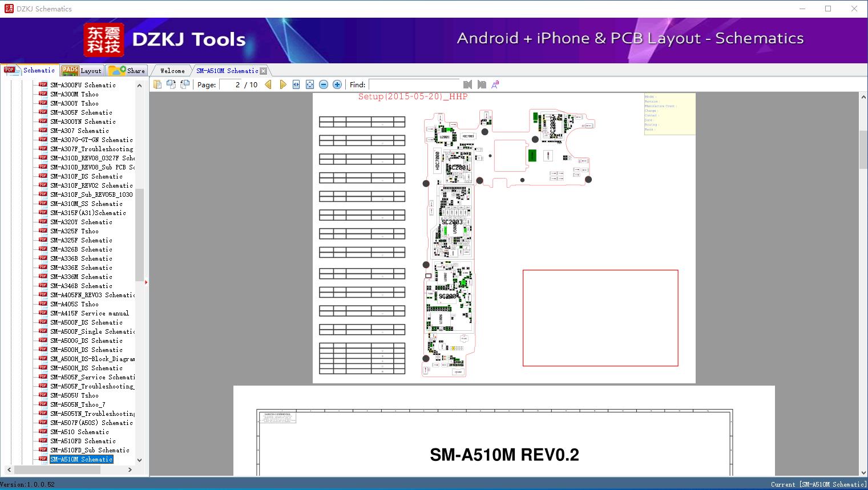Go to the next page arrow
Screen dimensions: 868x490
[283, 84]
